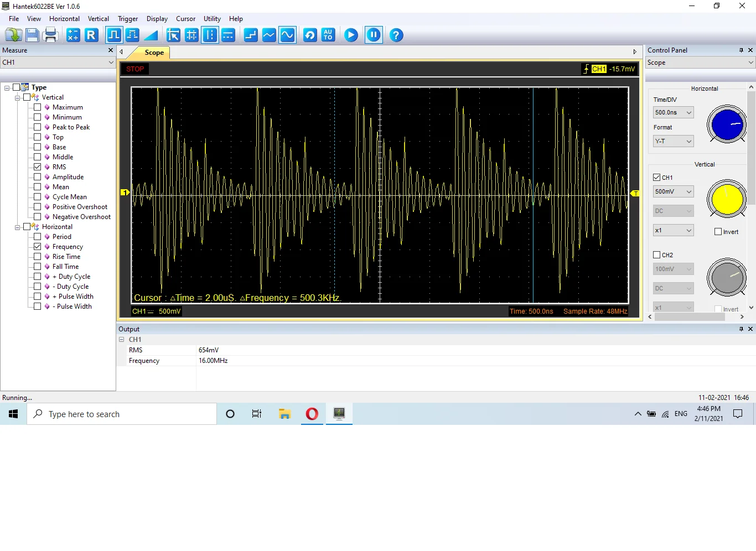Click the AUTO setup toolbar button
This screenshot has width=756, height=551.
328,35
